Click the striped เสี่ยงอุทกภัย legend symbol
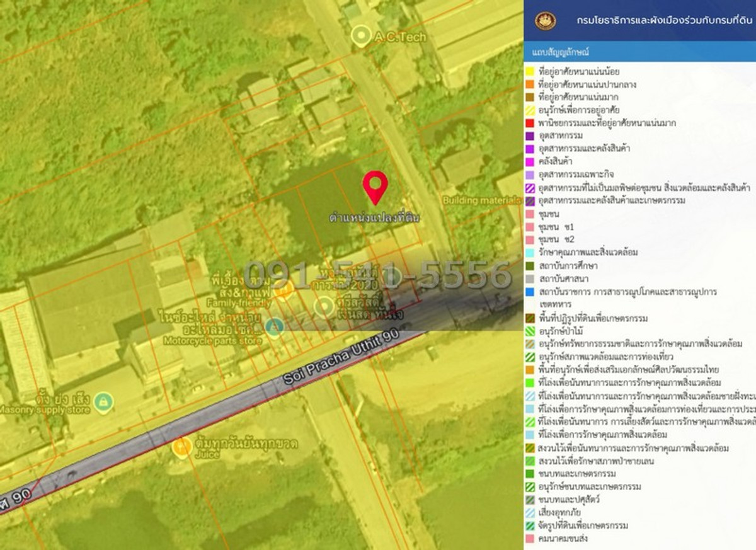Viewport: 756px width, 550px height. click(530, 512)
